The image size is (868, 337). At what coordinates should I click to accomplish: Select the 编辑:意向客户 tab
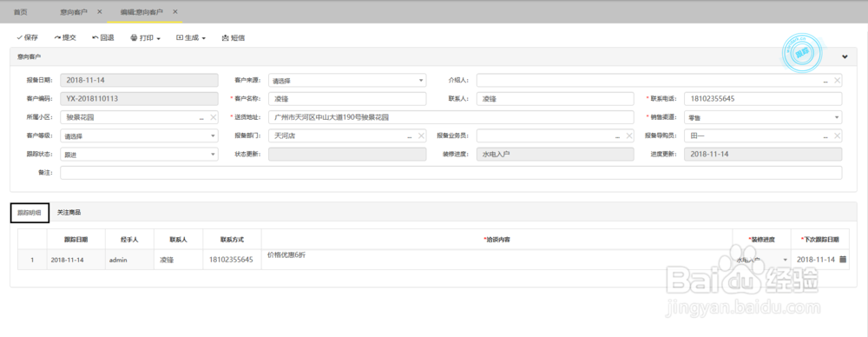tap(141, 11)
